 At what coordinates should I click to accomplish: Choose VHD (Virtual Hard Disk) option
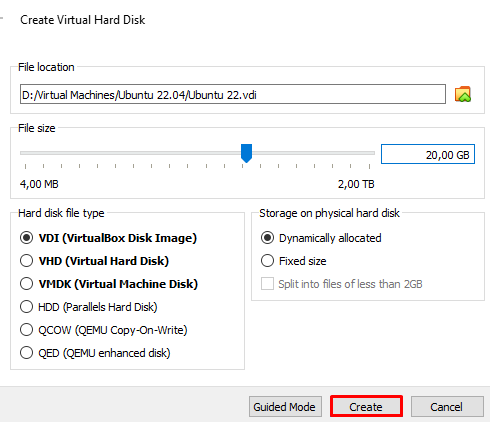[x=26, y=261]
